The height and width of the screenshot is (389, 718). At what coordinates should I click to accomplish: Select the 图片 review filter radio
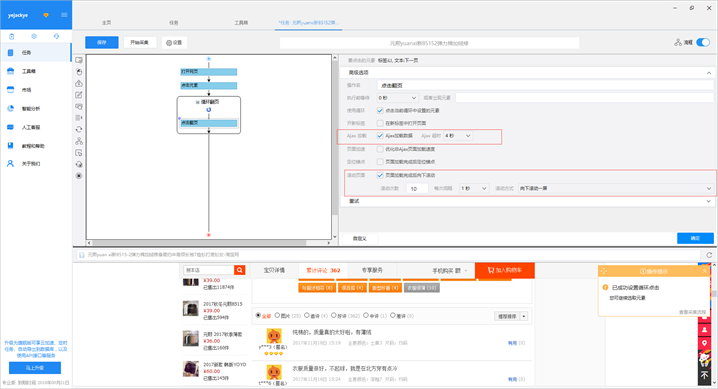tap(277, 315)
